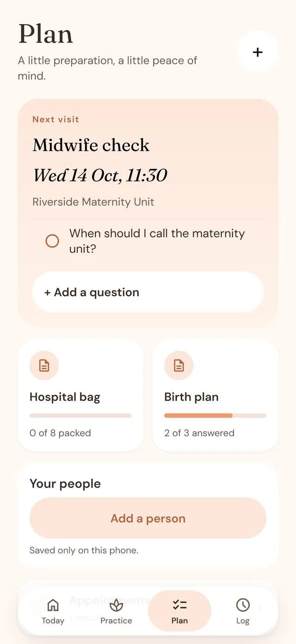
Task: Tap the Practice lotus icon
Action: coord(116,605)
